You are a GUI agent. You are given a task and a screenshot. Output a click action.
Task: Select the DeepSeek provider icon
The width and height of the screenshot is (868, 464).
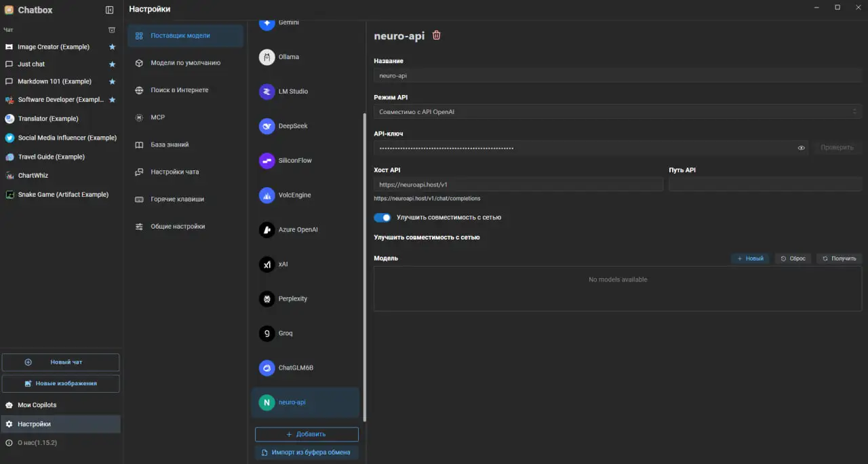[x=267, y=126]
